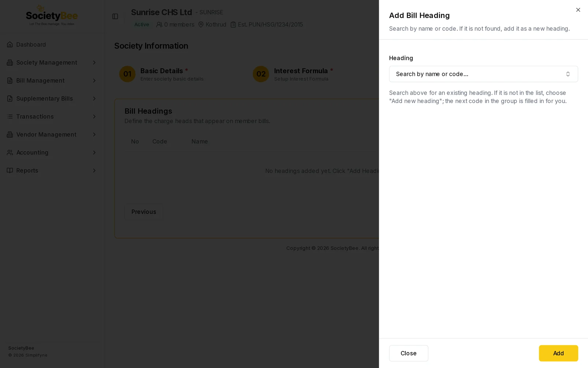Click the Sunrise CHS Ltd title
This screenshot has height=368, width=588.
coord(161,12)
